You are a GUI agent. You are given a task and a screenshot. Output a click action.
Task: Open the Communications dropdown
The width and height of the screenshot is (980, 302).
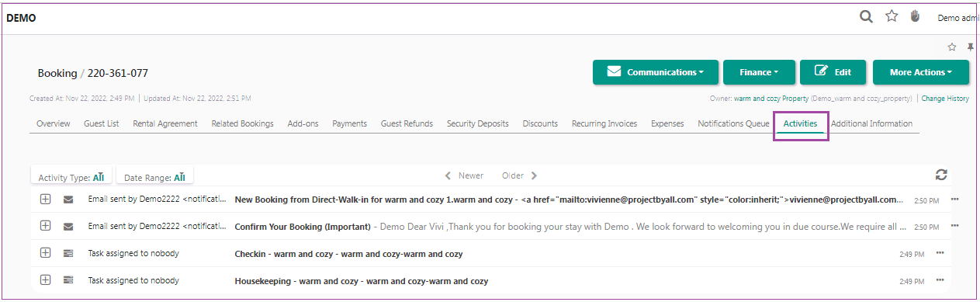point(656,72)
